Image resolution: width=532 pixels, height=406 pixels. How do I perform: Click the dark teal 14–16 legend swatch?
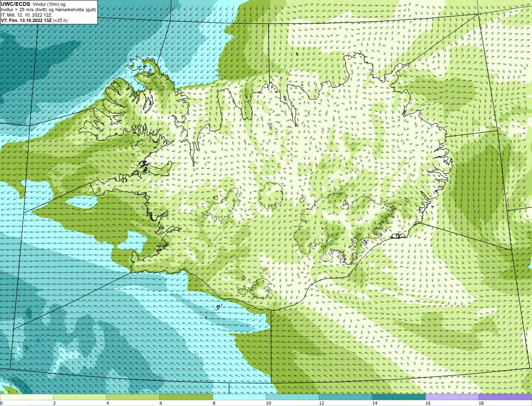[399, 397]
